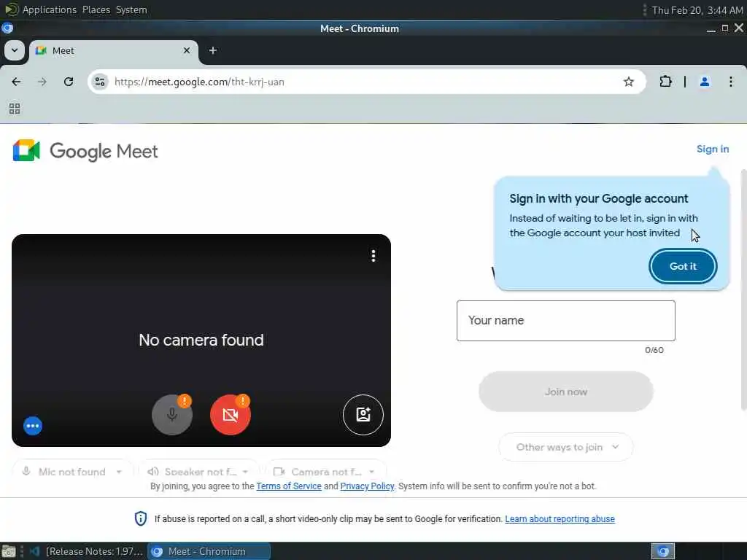Screen dimensions: 747x560
Task: Close the Meet tab
Action: (187, 50)
